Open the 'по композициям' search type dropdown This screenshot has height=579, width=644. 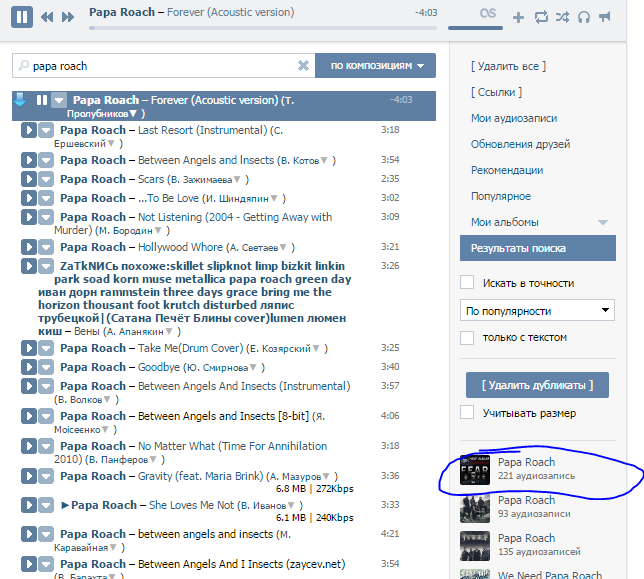tap(376, 66)
